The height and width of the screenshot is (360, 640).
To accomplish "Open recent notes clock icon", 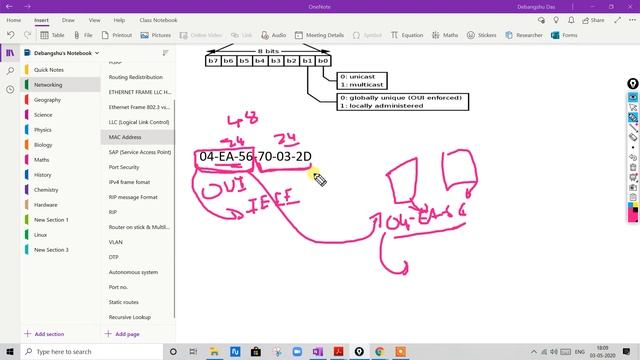I will click(10, 89).
